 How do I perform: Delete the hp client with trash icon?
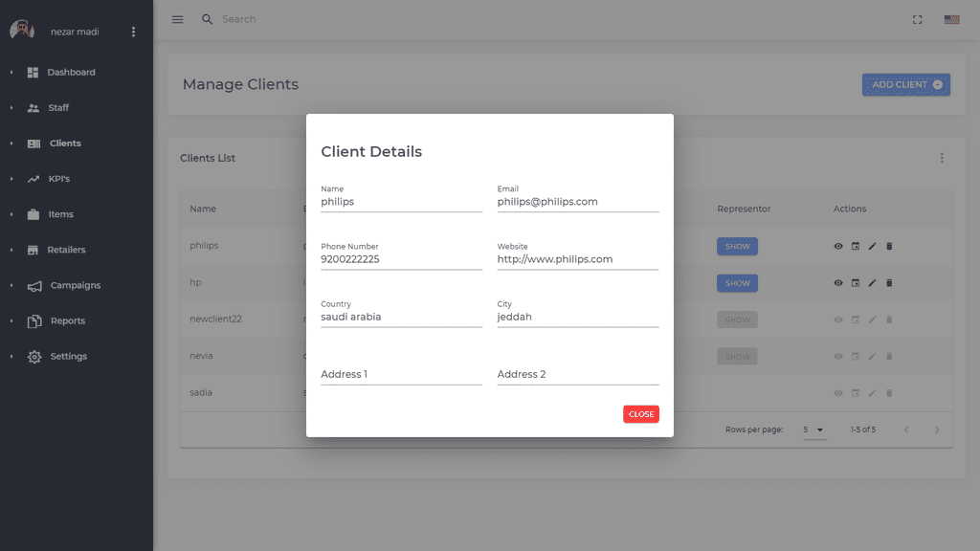(889, 283)
